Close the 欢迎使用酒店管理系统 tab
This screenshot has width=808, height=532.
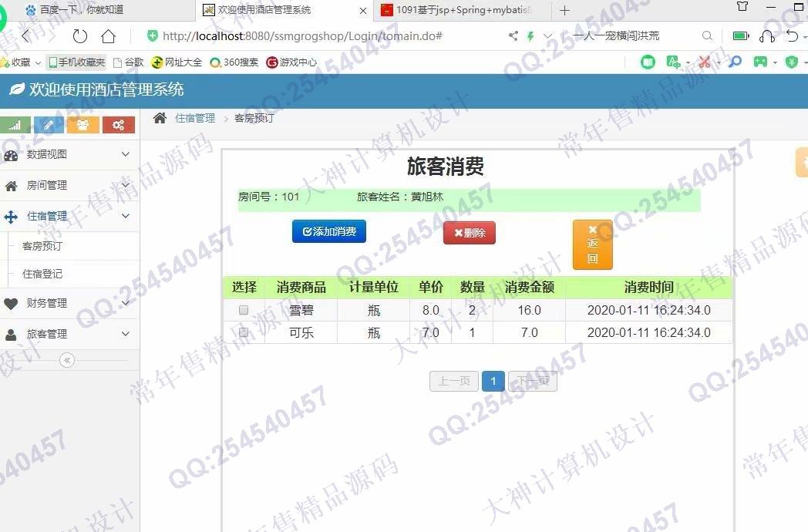[363, 10]
